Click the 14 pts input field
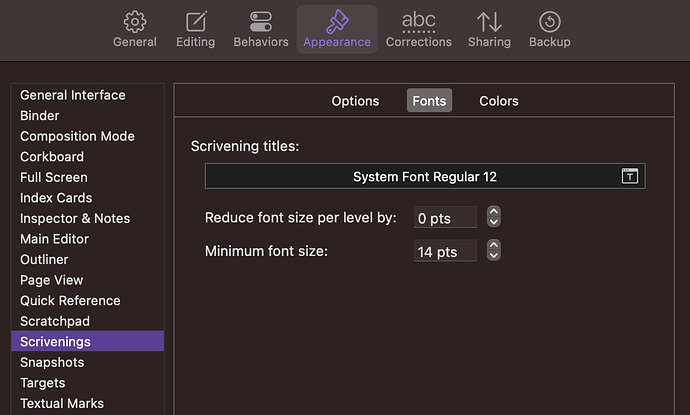The image size is (690, 415). click(x=445, y=251)
